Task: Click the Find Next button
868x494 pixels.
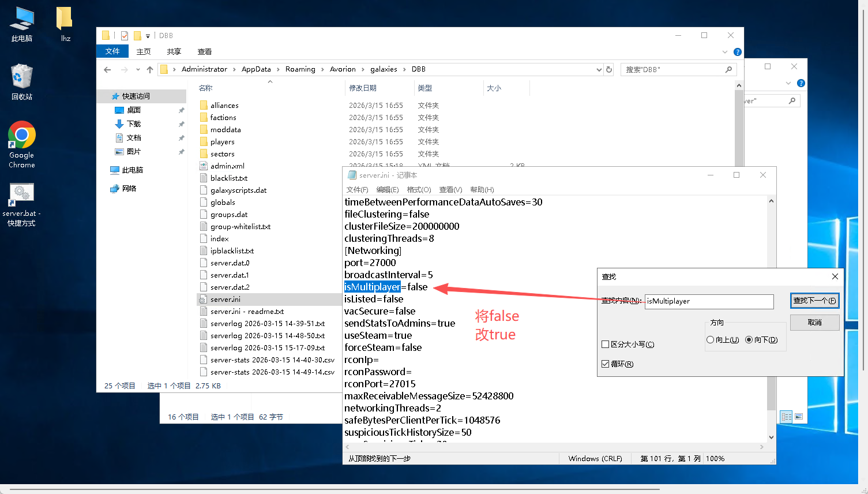Action: click(x=814, y=301)
